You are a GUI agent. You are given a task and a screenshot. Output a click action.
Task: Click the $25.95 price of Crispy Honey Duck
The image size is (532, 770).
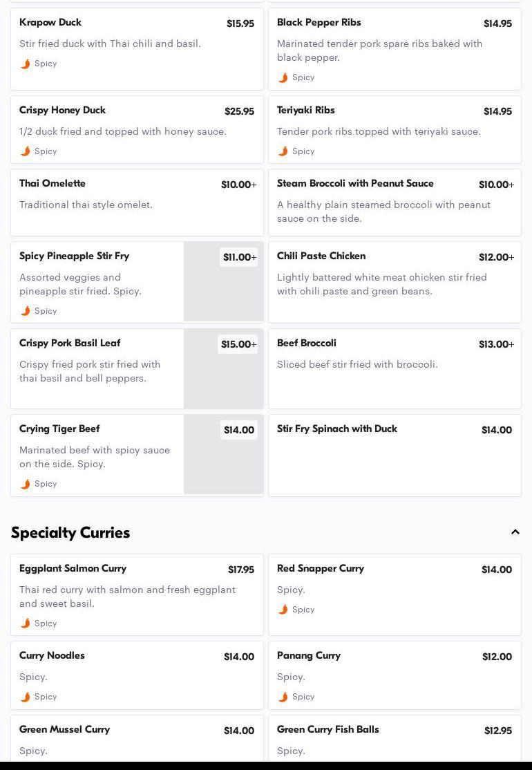239,111
